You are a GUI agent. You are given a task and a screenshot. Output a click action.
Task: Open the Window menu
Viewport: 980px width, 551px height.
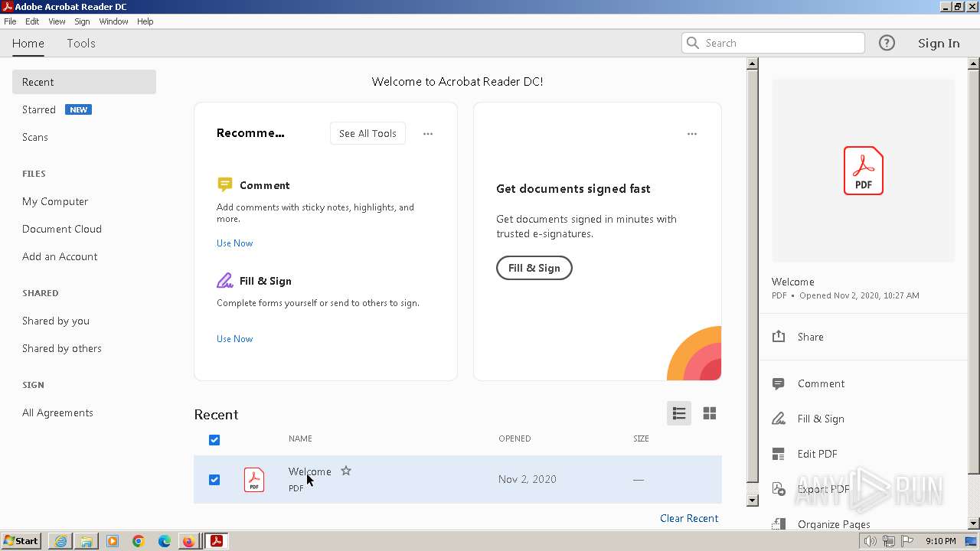pos(113,21)
